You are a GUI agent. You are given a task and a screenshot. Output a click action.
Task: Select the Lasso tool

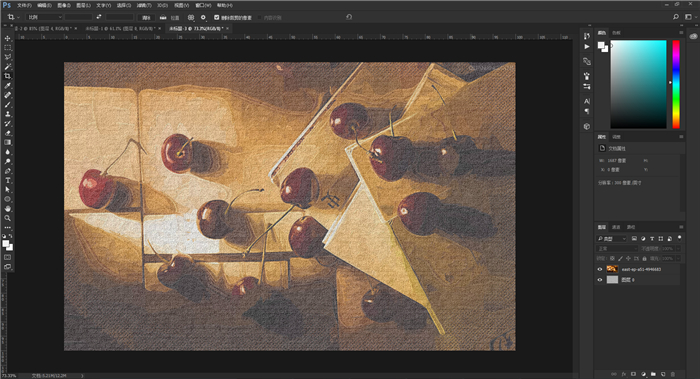(8, 57)
